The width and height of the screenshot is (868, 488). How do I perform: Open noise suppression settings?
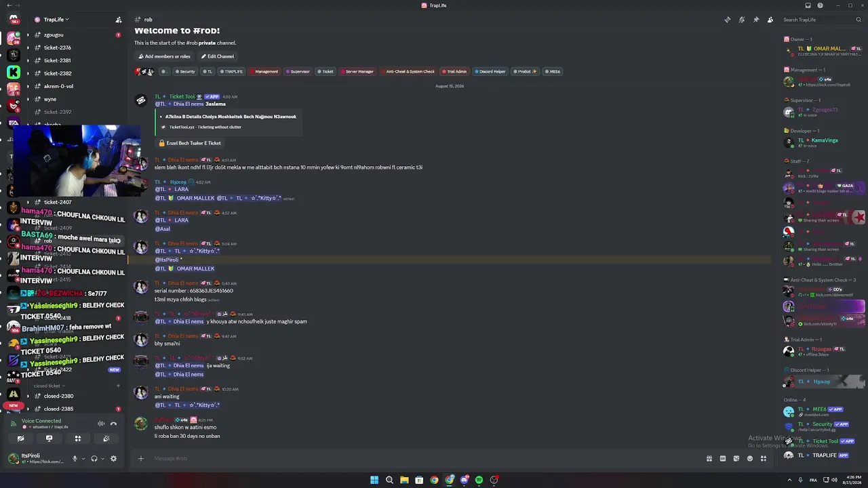tap(101, 424)
